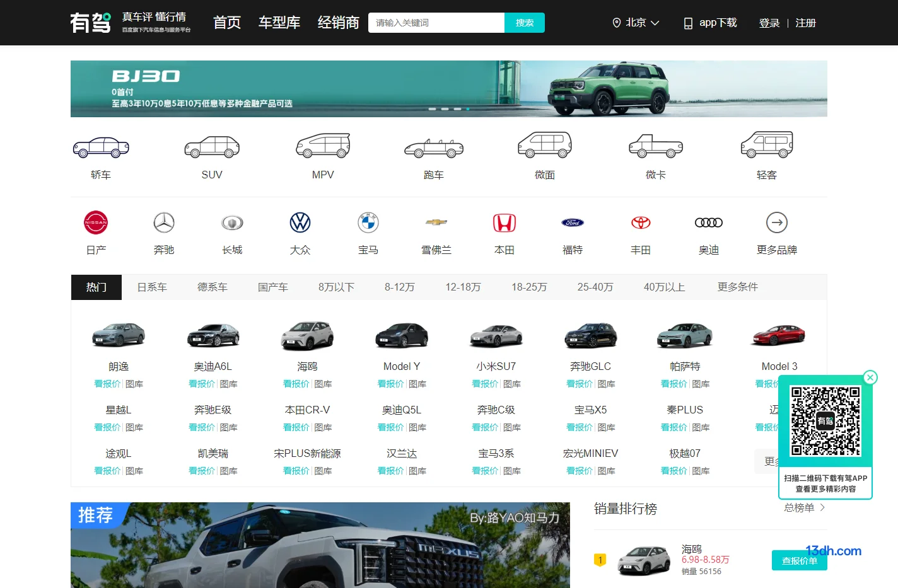Click the 登录 login link

pyautogui.click(x=769, y=23)
